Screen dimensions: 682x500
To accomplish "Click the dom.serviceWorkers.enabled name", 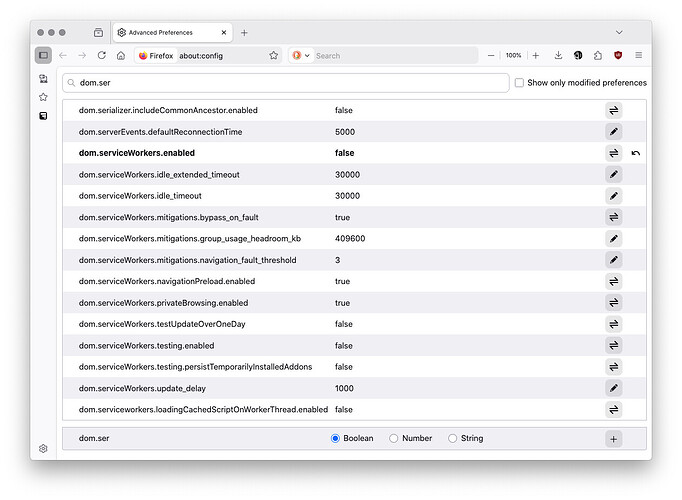I will (137, 153).
